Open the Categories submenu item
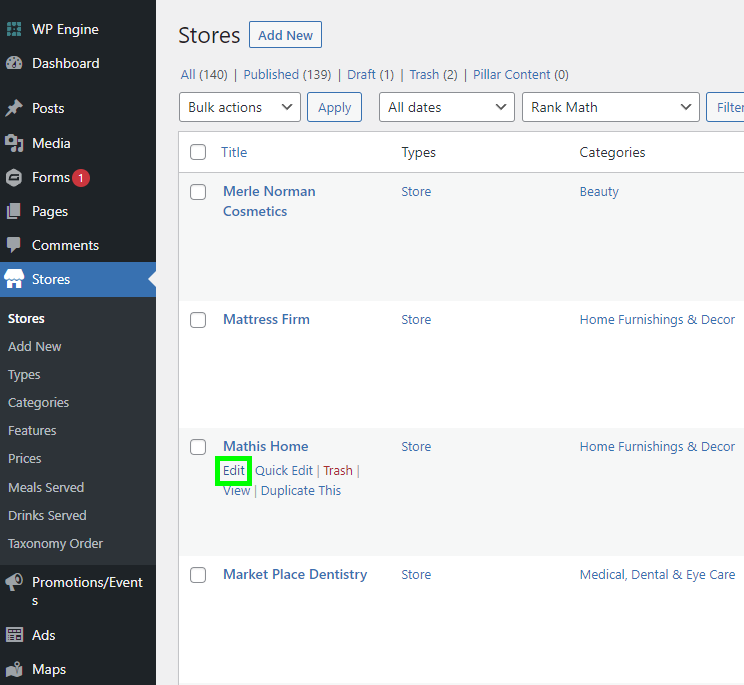This screenshot has height=685, width=744. point(38,402)
